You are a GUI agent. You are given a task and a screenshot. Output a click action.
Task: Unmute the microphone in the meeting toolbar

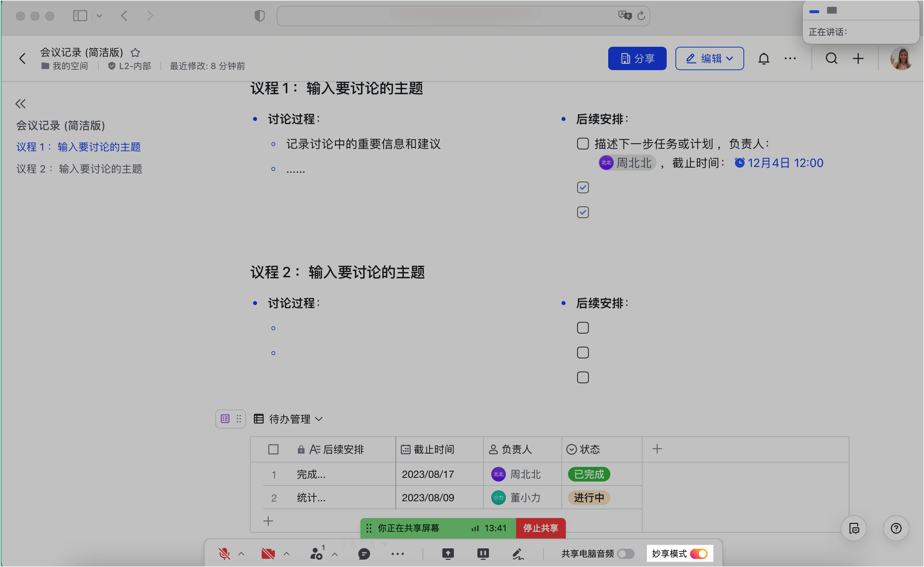224,553
